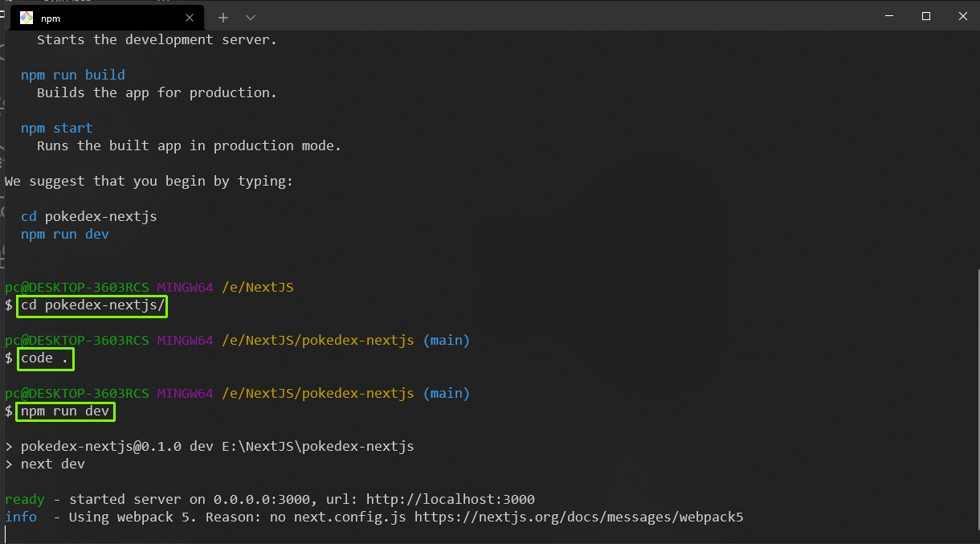The width and height of the screenshot is (980, 544).
Task: Click the maximize window icon
Action: point(925,16)
